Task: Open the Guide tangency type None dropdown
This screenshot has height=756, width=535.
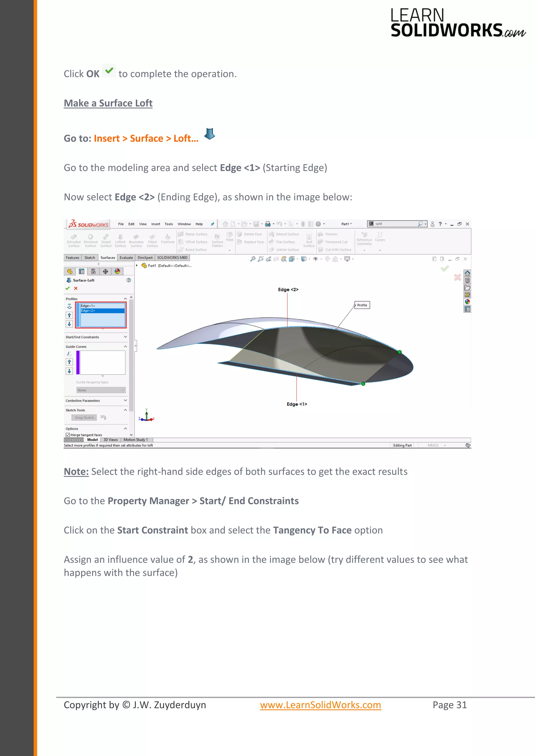Action: pos(101,390)
